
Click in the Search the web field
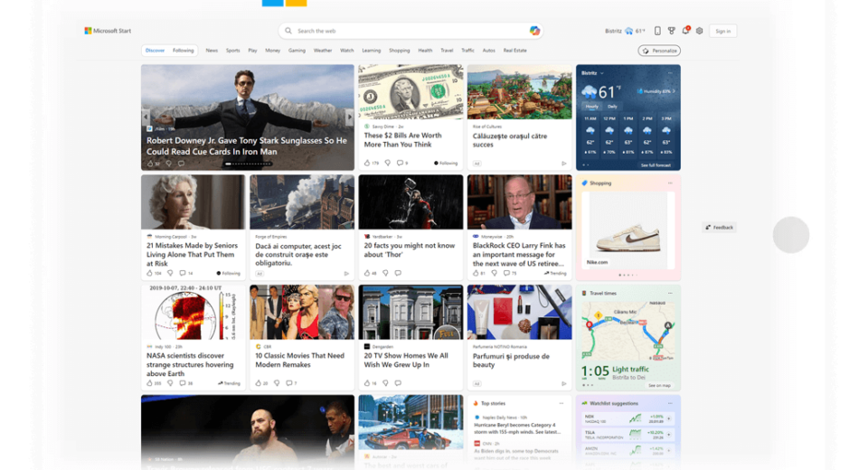[x=410, y=31]
